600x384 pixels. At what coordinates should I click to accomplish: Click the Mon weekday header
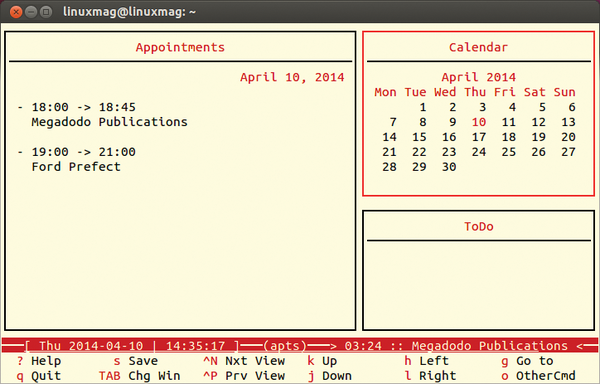click(385, 92)
